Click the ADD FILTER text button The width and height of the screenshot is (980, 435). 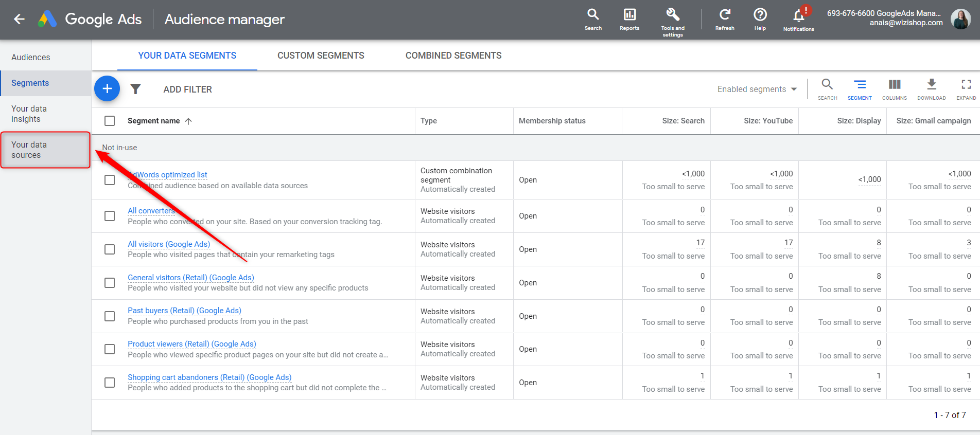tap(187, 89)
